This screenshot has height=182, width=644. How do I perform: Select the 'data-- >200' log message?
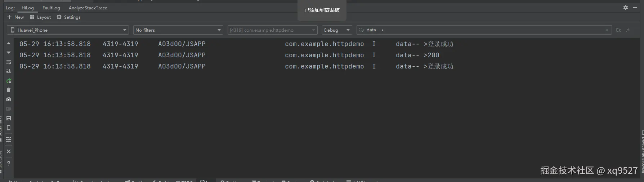(x=417, y=55)
